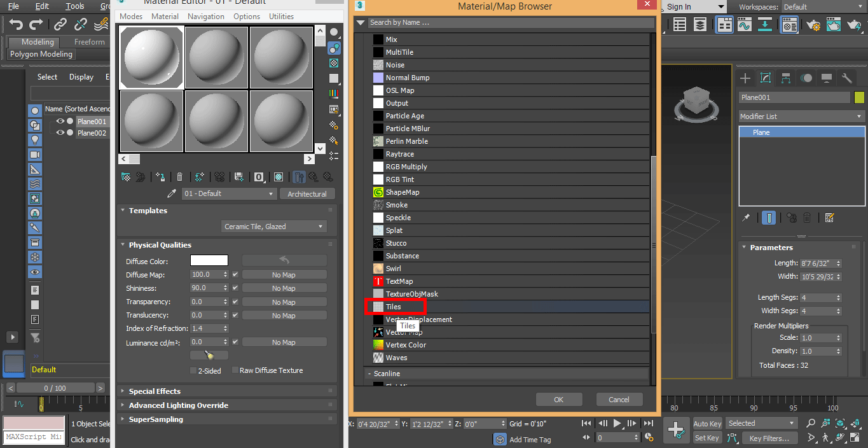Open the Selected key mode dropdown

pos(762,423)
